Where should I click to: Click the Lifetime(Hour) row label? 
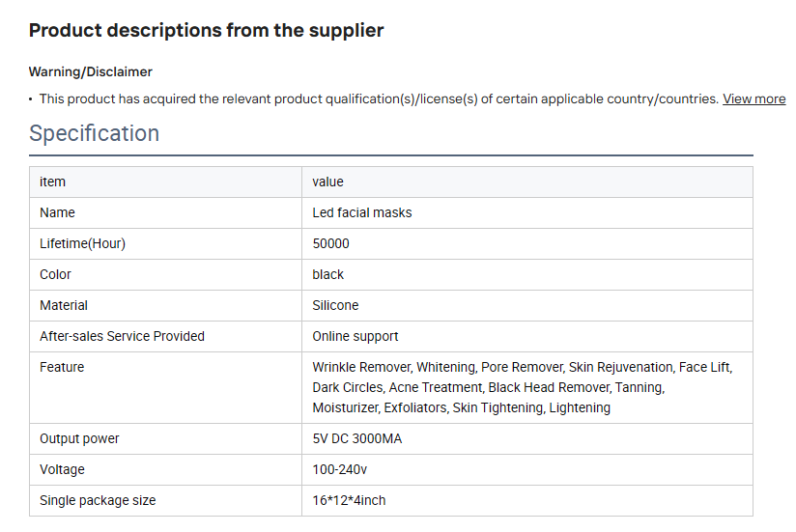[x=82, y=243]
